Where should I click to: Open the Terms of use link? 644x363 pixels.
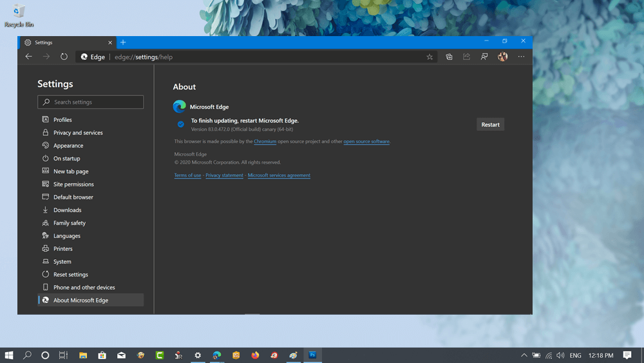[x=187, y=175]
